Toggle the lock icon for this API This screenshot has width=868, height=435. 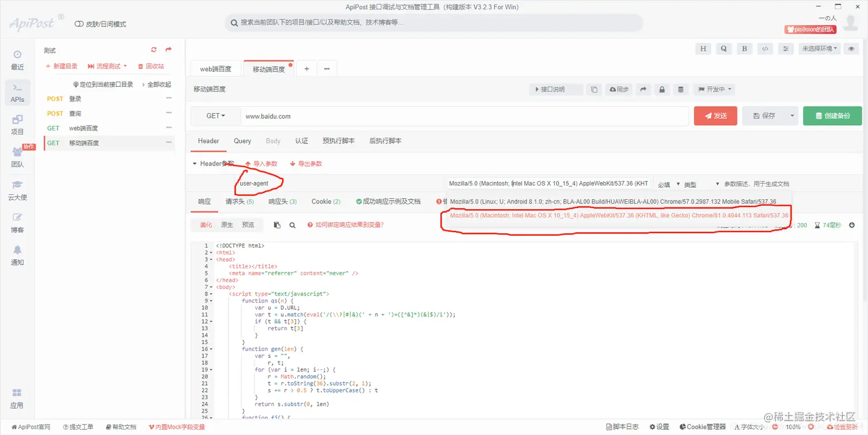[x=662, y=90]
